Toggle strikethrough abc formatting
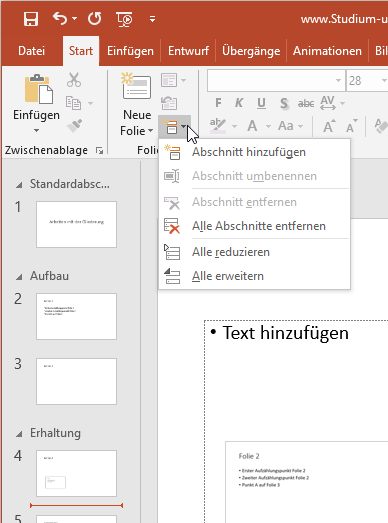 [x=306, y=104]
